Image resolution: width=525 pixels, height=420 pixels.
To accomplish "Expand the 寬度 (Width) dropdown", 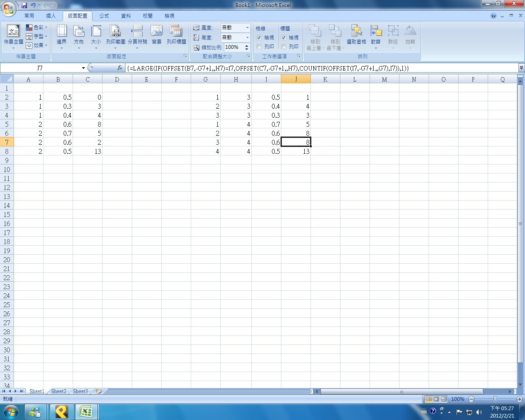I will point(247,27).
